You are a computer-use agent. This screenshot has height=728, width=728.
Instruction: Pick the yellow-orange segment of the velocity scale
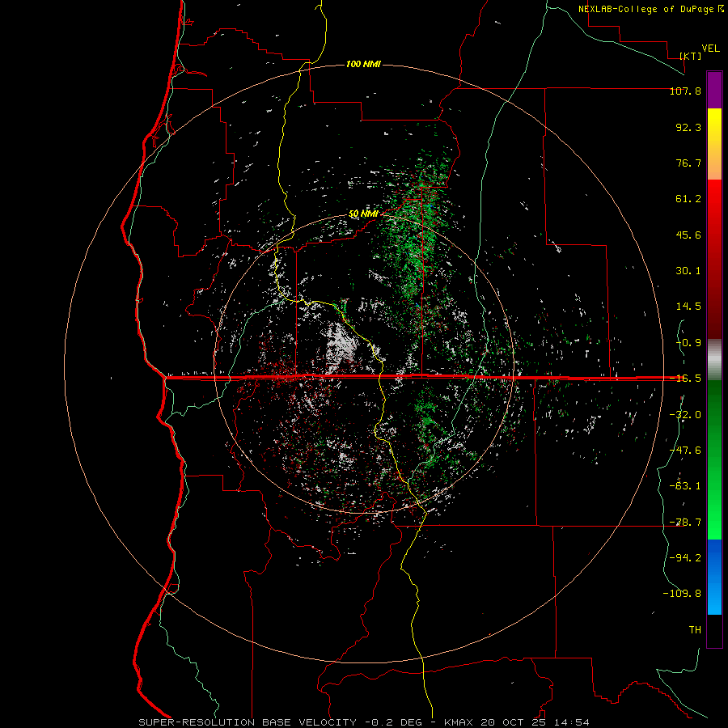coord(714,144)
